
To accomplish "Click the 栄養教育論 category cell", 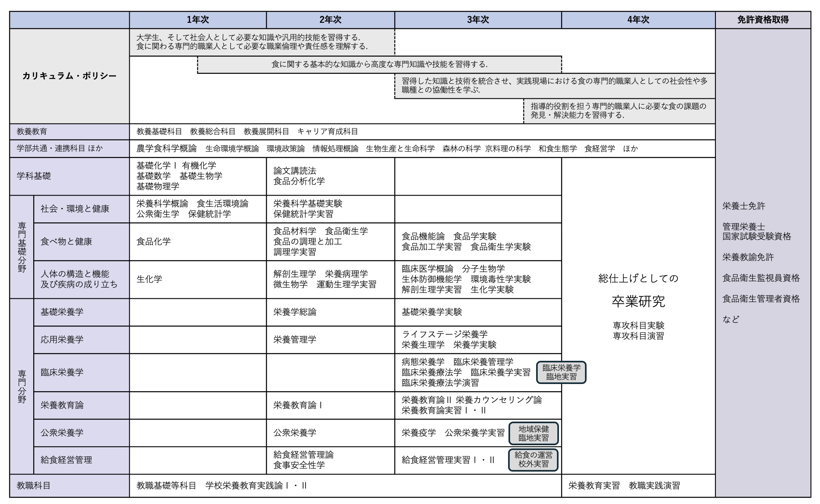I will 81,405.
